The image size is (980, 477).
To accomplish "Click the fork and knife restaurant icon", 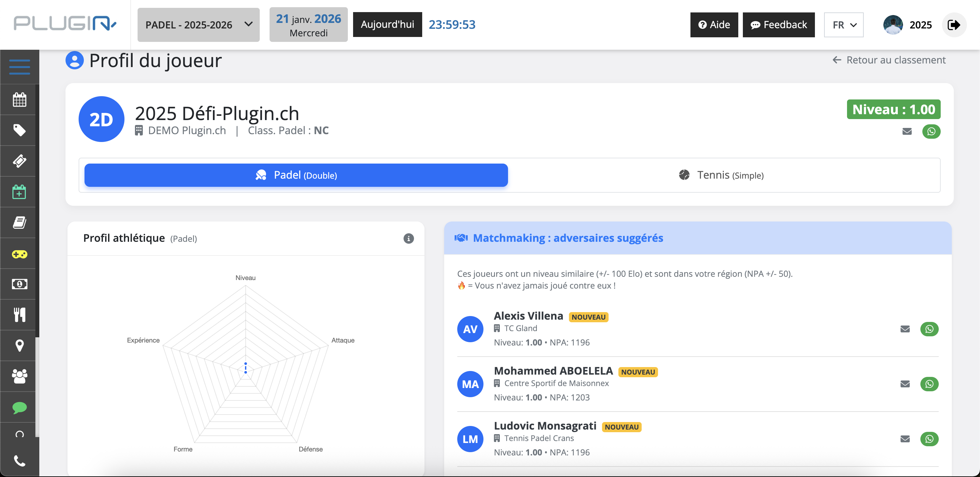I will [x=19, y=315].
